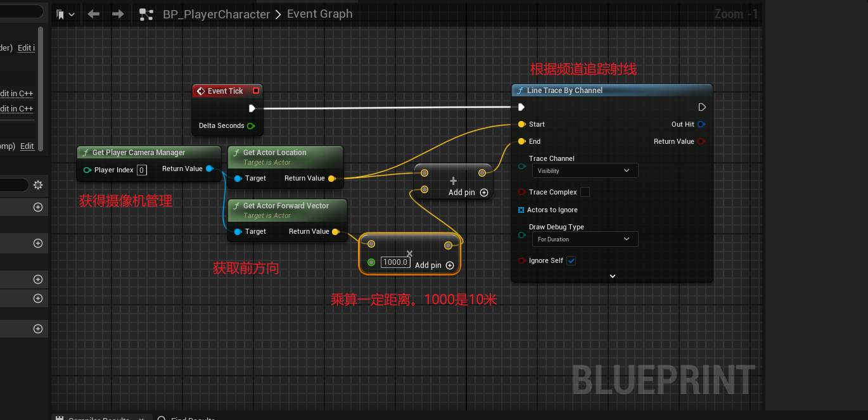
Task: Click BP_PlayerCharacter in the breadcrumb
Action: click(x=216, y=14)
